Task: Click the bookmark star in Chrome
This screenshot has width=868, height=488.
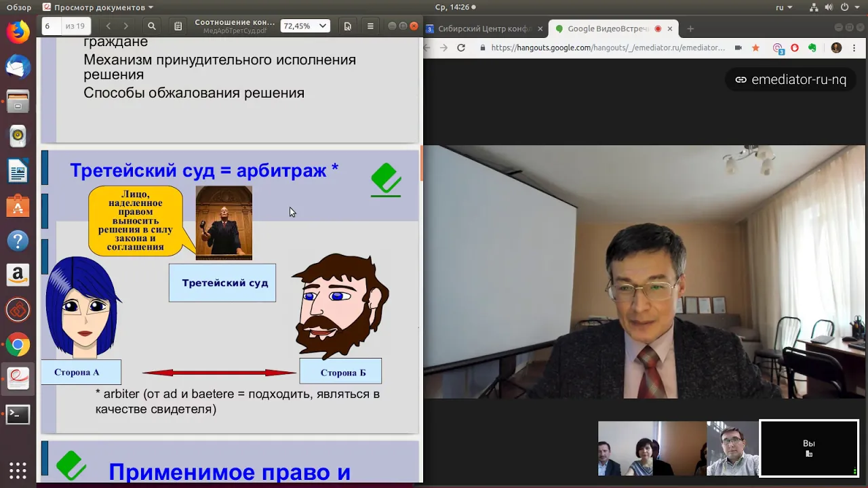Action: (755, 47)
